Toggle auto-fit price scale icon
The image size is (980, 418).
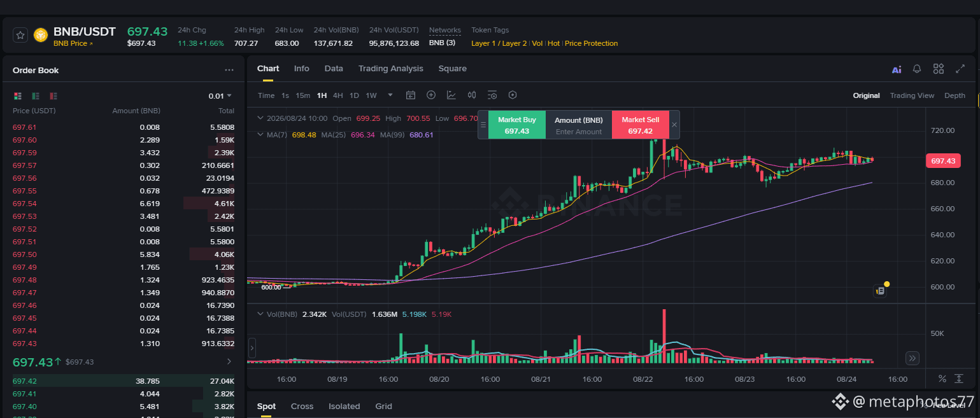[959, 379]
